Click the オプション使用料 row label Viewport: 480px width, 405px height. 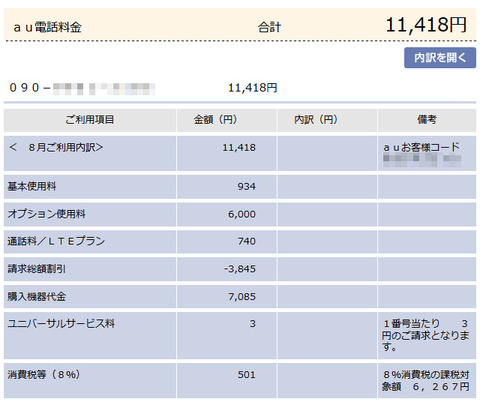click(x=46, y=214)
